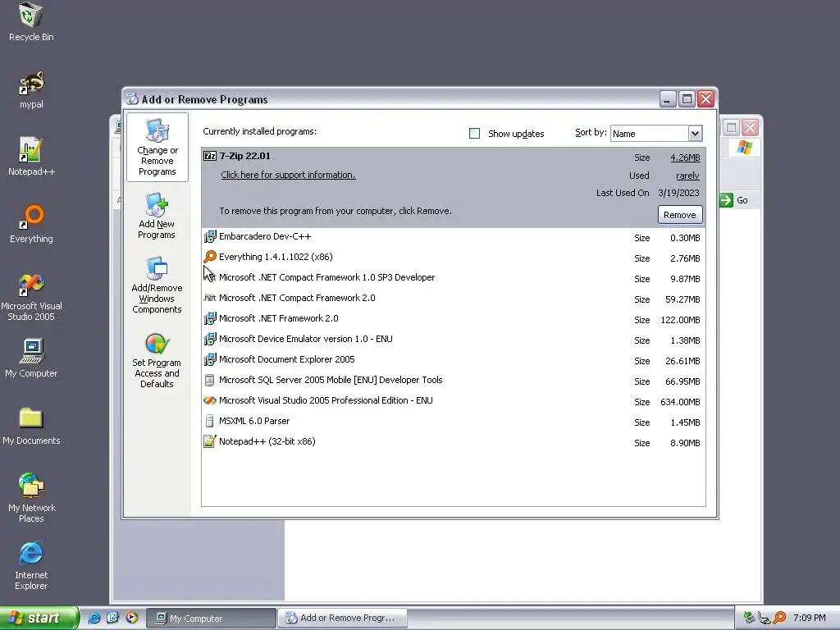This screenshot has height=630, width=840.
Task: Click the 7:09 PM clock
Action: click(809, 619)
